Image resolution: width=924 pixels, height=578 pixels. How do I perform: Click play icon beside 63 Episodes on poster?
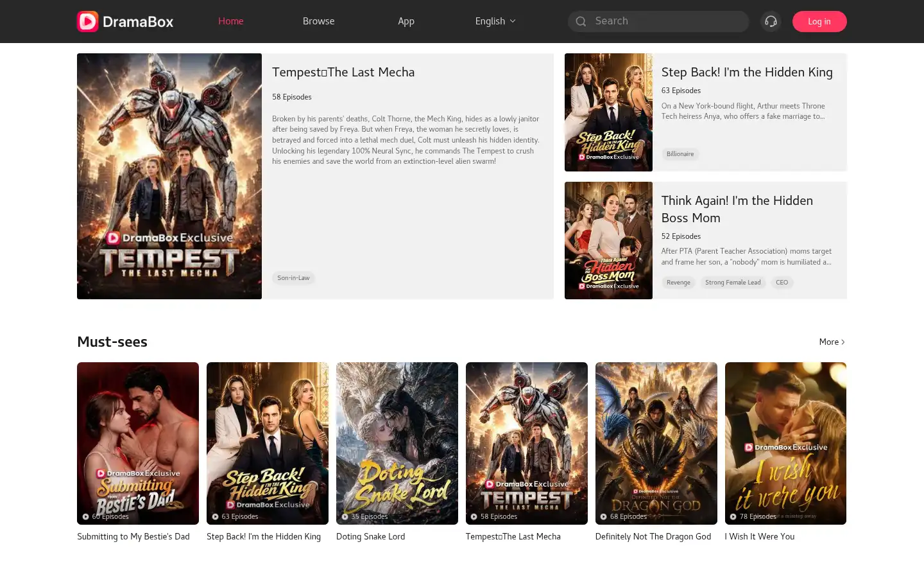click(216, 516)
